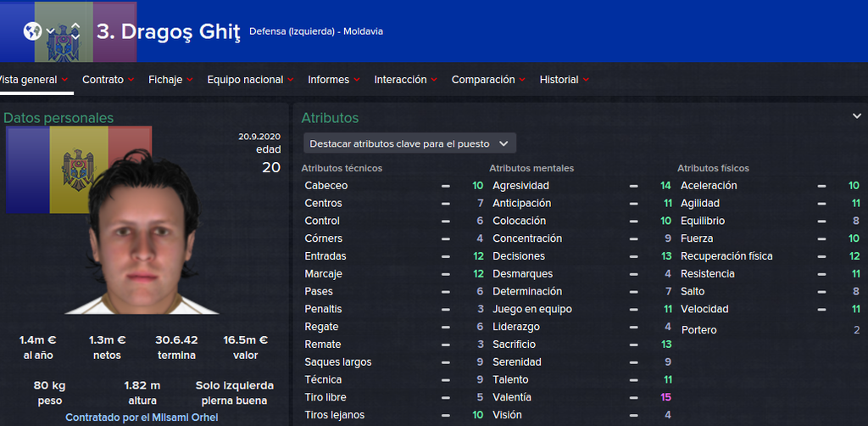
Task: Click the Contratado por el Milsami Orhei link
Action: 142,418
